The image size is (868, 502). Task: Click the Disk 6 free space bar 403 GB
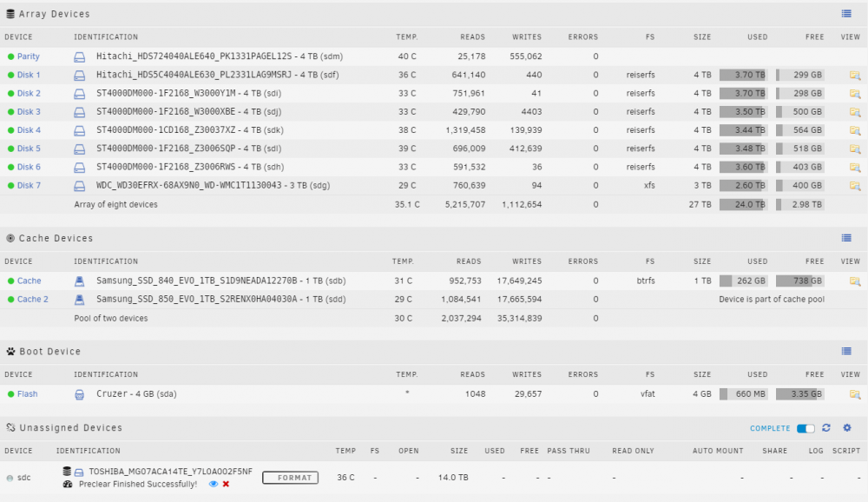[799, 167]
